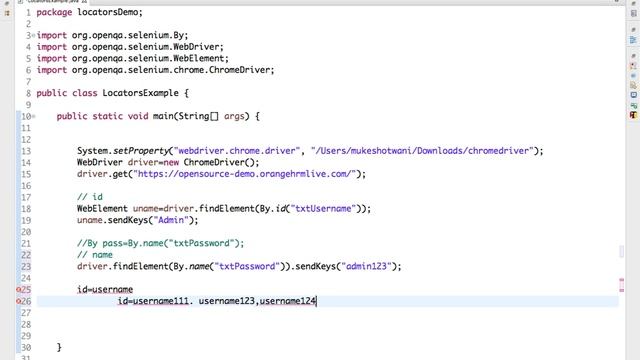Screen dimensions: 640x360
Task: Click the Restore icon above the Problems icon
Action: 633,56
